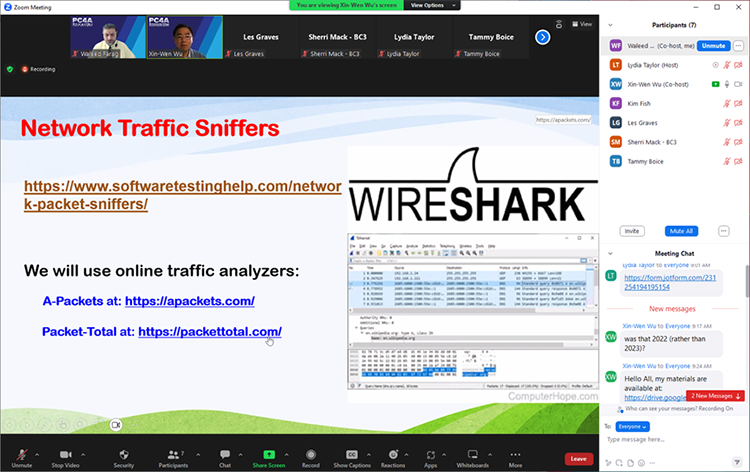750x472 pixels.
Task: Expand arrow beside Reactions
Action: (406, 454)
